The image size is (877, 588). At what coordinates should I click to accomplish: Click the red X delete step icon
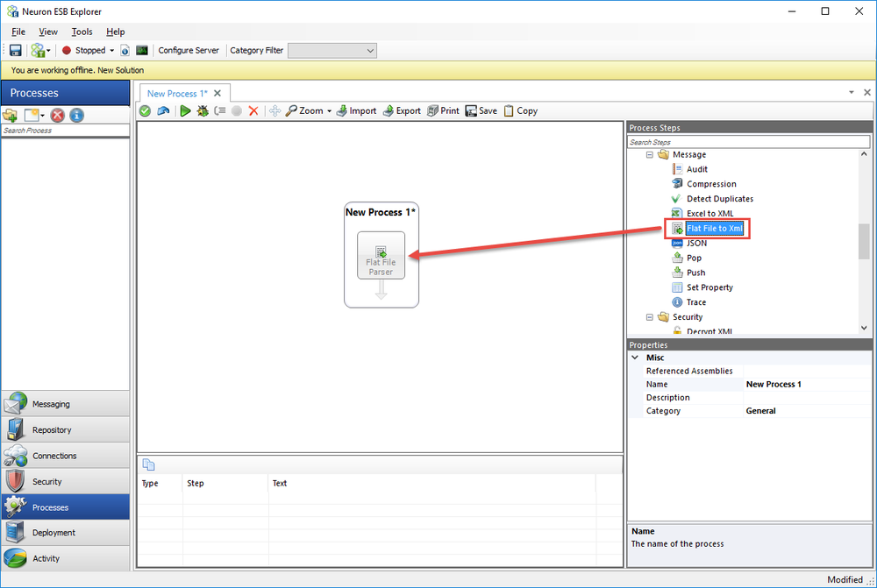(x=253, y=110)
